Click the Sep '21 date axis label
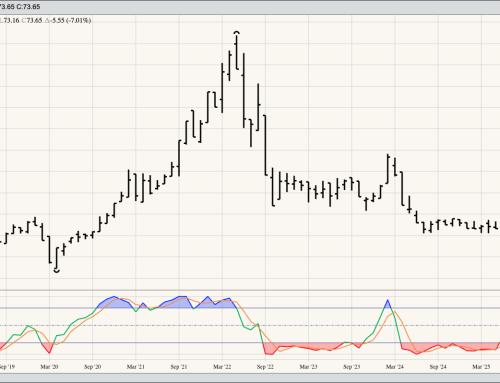This screenshot has height=383, width=500. 179,367
